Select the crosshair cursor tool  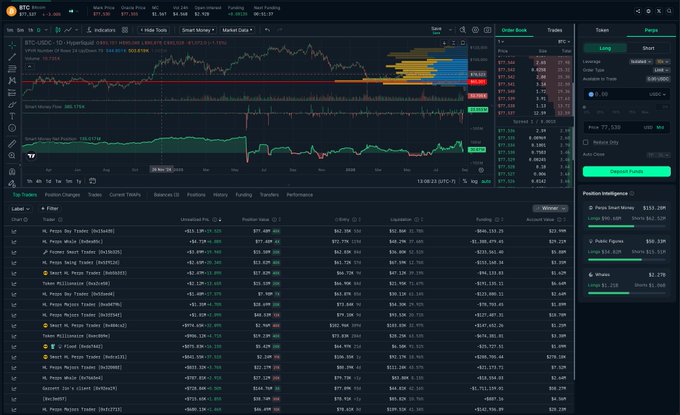click(x=12, y=45)
